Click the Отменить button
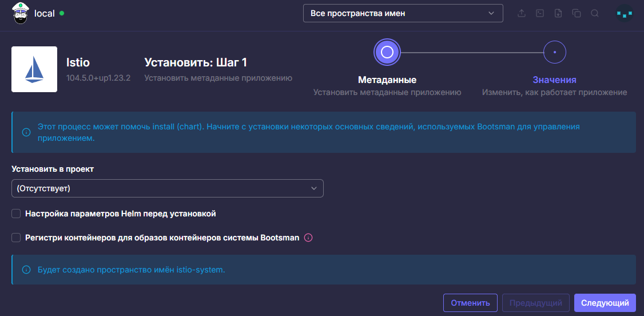The height and width of the screenshot is (316, 644). pos(470,303)
